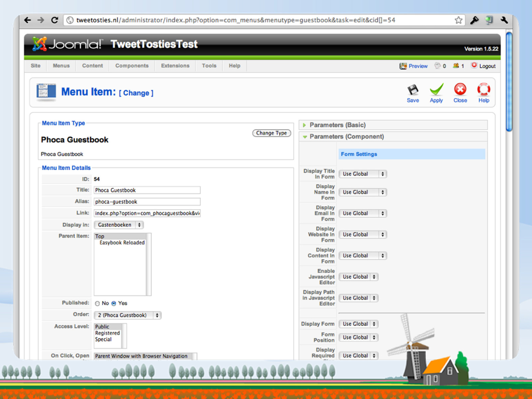Click the Menu Item page icon
Screen dimensions: 532x399
[46, 92]
